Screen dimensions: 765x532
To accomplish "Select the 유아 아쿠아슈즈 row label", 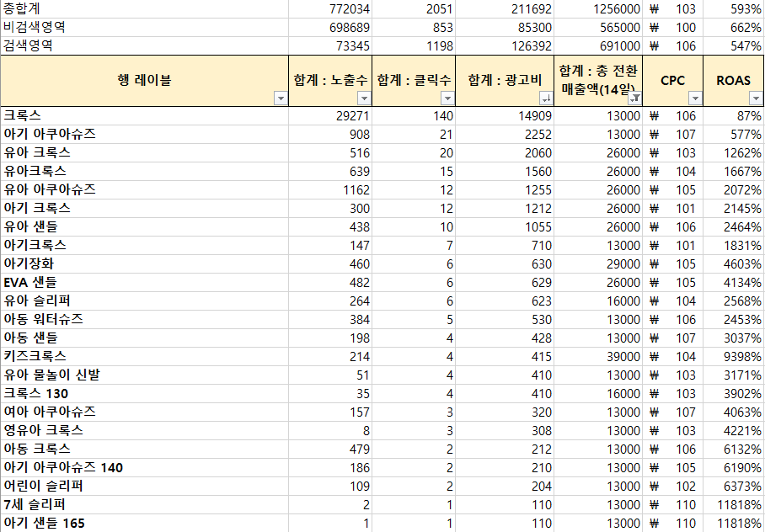I will coord(50,189).
